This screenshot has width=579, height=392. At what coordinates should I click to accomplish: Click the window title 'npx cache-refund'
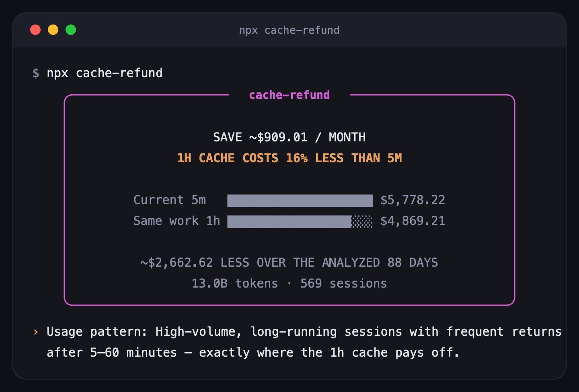(289, 30)
